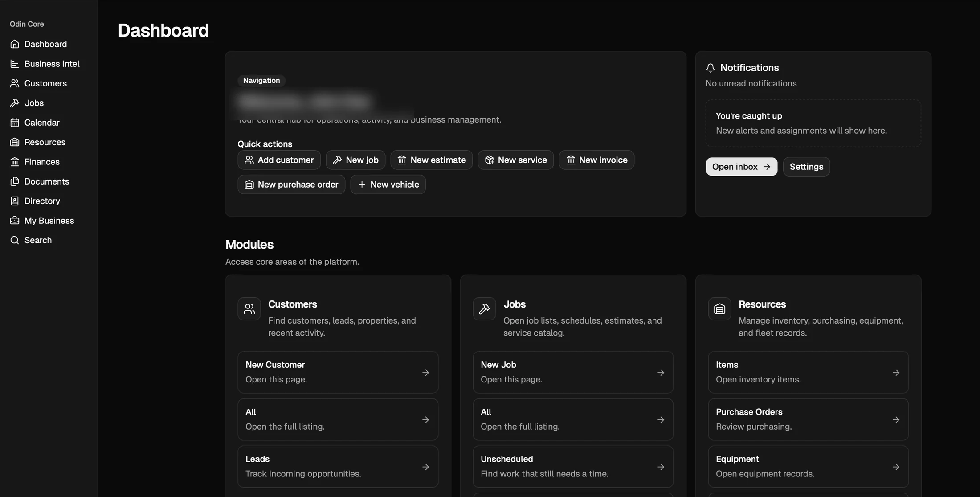Click the Jobs module hammer icon
Screen dimensions: 980x497
pyautogui.click(x=484, y=309)
